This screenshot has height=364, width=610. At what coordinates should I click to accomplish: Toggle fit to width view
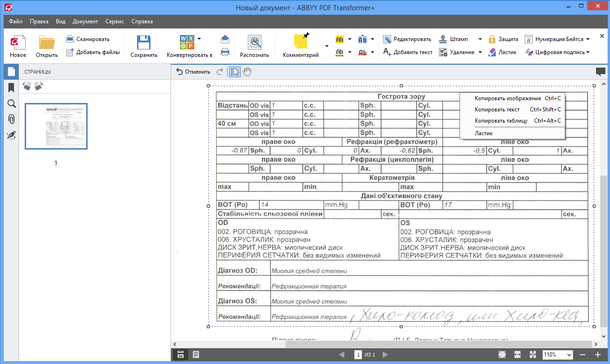tap(517, 355)
